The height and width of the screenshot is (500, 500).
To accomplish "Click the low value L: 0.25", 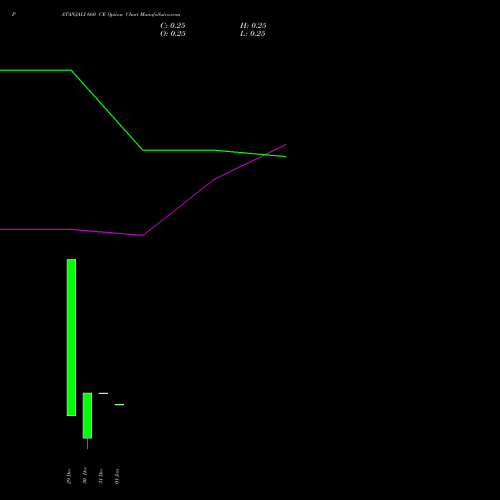I will point(253,34).
